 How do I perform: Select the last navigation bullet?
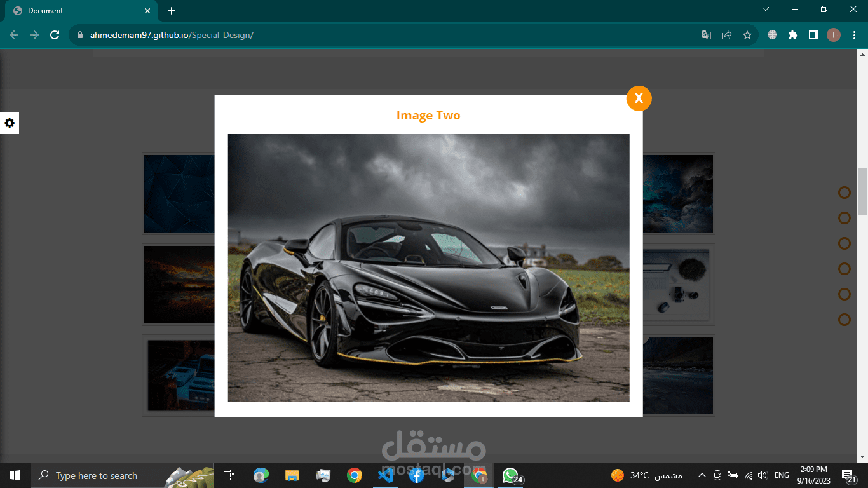844,320
